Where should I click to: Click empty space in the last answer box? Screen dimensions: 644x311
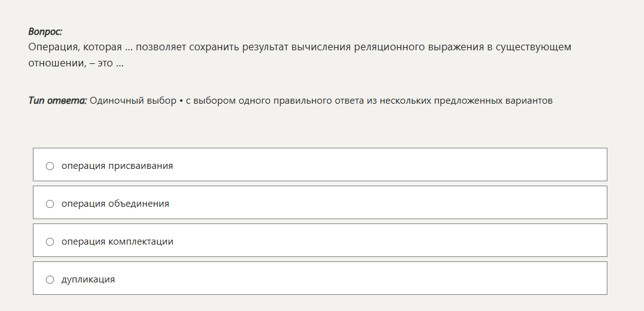click(x=385, y=279)
